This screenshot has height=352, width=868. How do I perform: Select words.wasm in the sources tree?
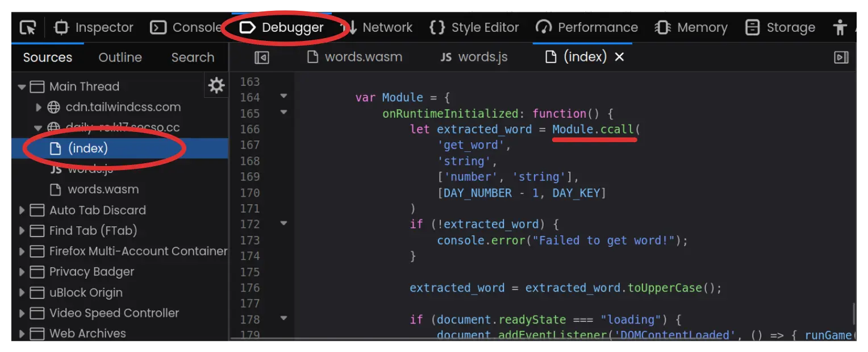[x=103, y=189]
